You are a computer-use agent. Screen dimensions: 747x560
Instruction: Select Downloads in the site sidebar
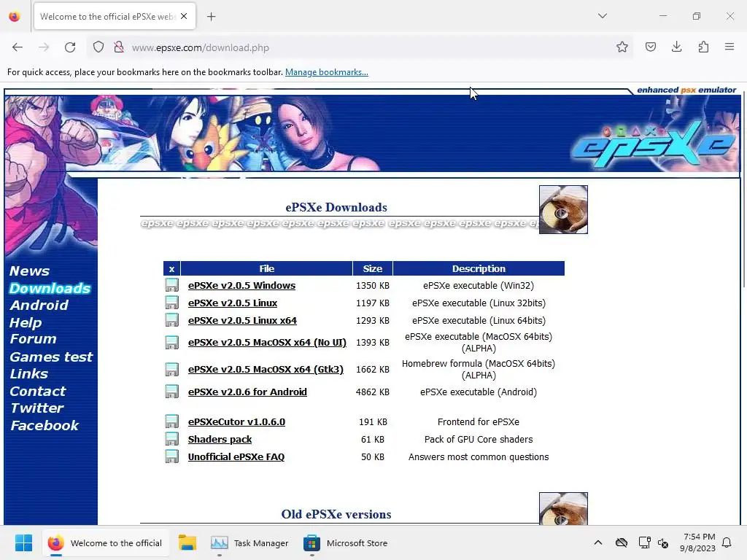point(50,288)
